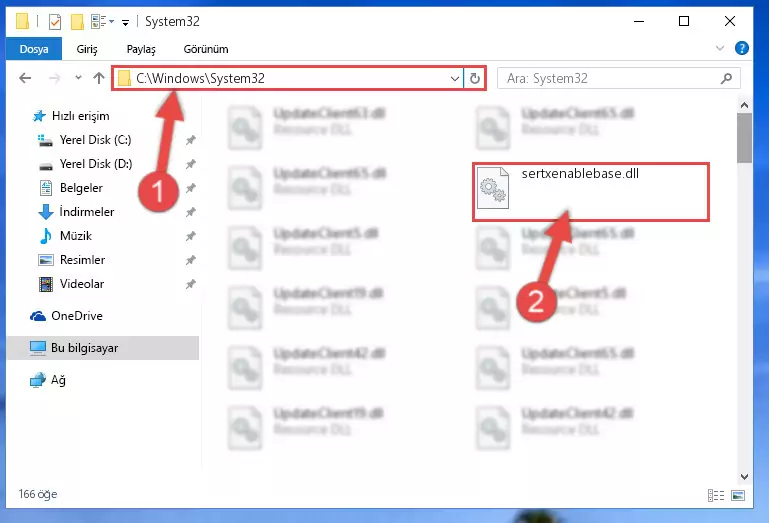The height and width of the screenshot is (523, 769).
Task: Refresh the System32 folder
Action: coord(475,78)
